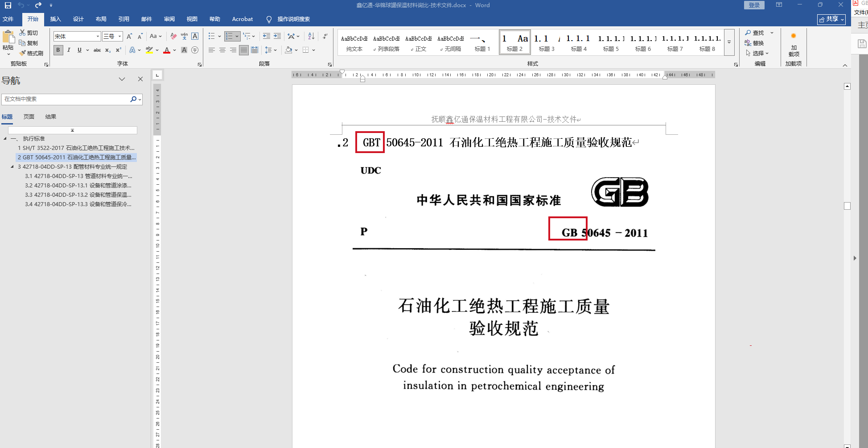
Task: Decrease paragraph indent
Action: (267, 36)
